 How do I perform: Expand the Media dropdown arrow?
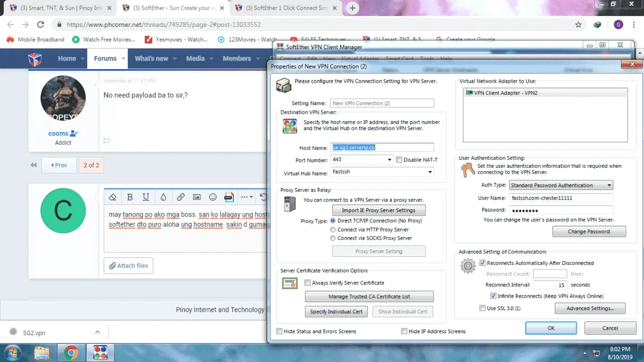[x=211, y=58]
